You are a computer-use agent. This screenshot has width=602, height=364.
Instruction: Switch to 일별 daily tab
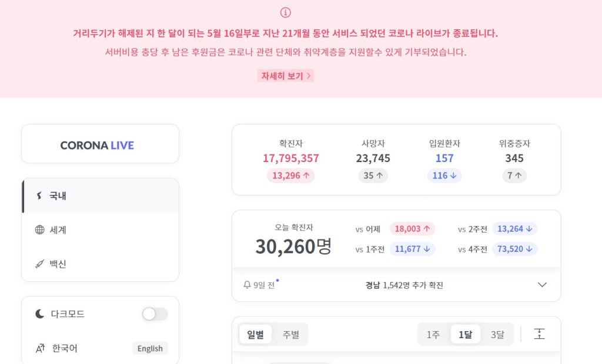256,334
